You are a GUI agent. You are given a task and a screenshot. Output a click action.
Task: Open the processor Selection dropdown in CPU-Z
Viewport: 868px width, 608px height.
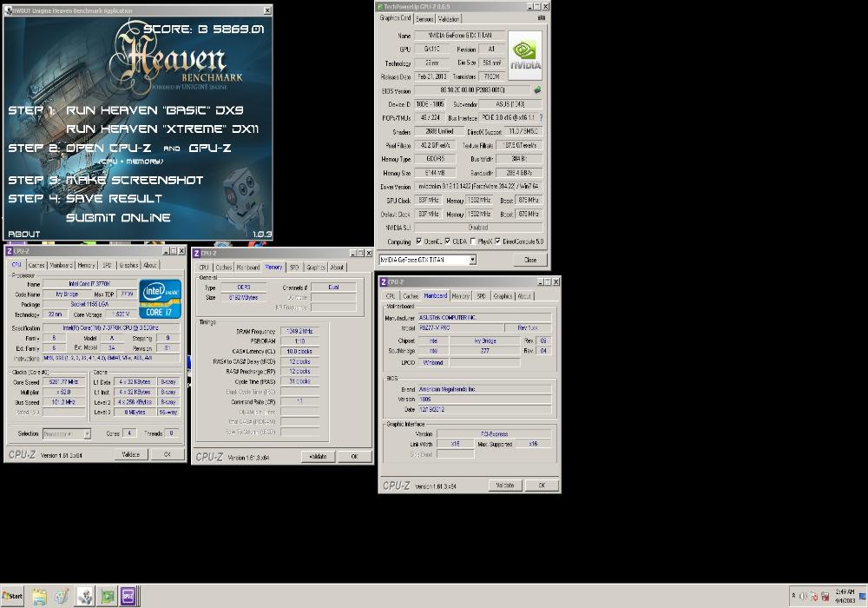tap(87, 433)
